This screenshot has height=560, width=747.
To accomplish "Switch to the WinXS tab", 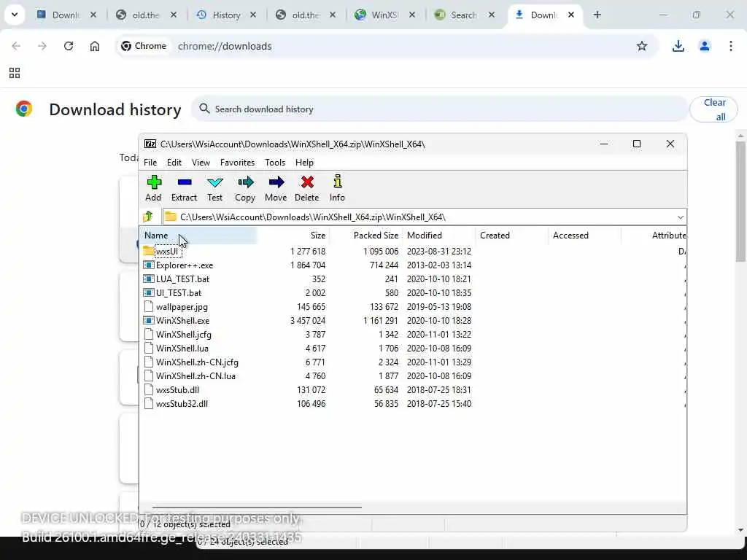I will (384, 15).
